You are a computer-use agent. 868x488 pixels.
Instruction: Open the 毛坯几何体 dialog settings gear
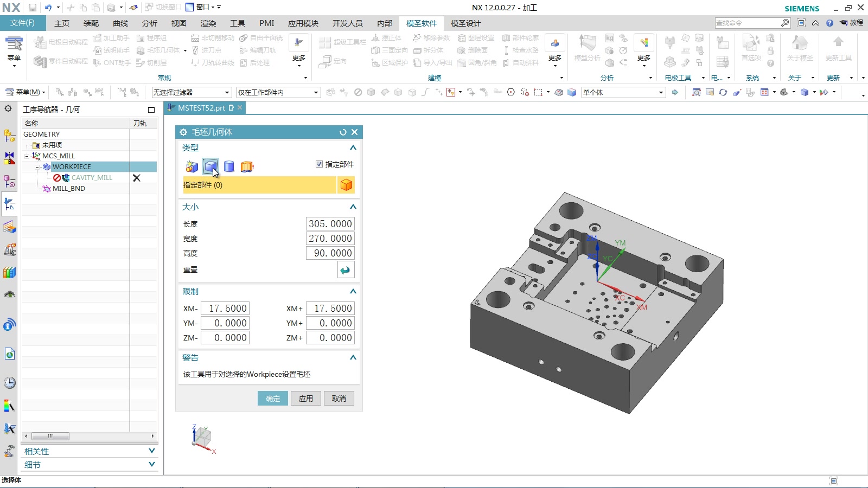click(x=183, y=132)
